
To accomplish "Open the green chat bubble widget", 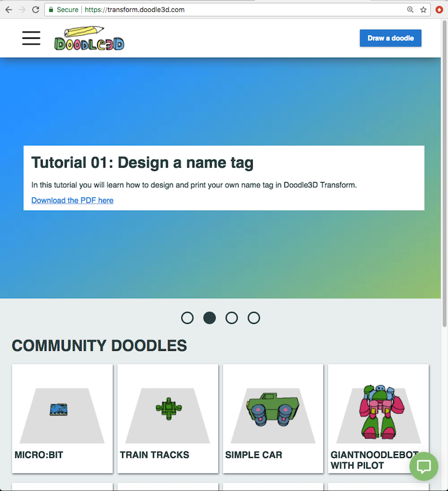I will tap(424, 466).
